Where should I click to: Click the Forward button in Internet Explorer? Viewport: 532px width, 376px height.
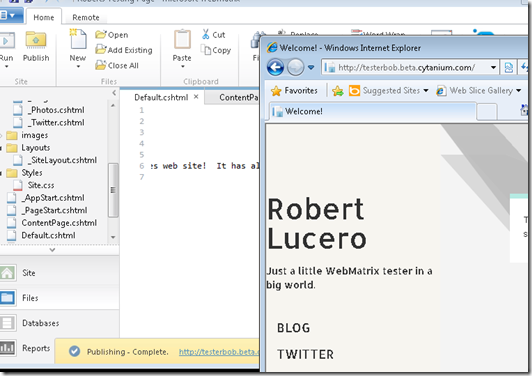click(295, 67)
